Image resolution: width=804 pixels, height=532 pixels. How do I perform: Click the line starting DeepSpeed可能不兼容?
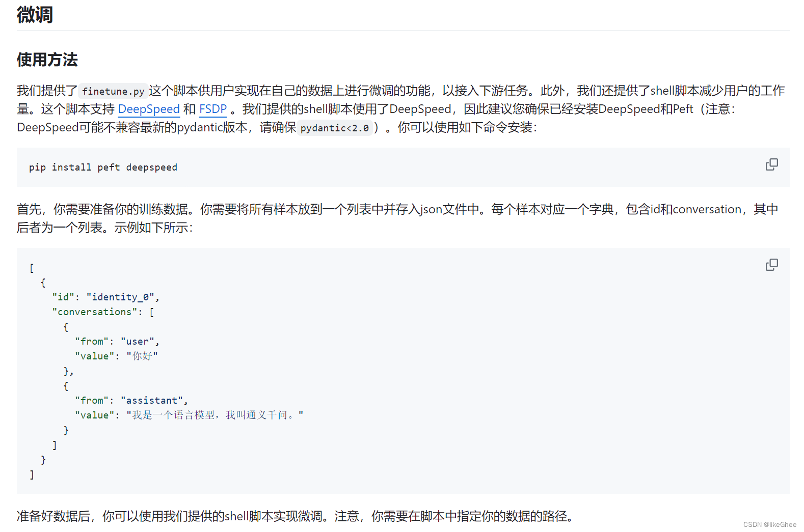coord(277,127)
